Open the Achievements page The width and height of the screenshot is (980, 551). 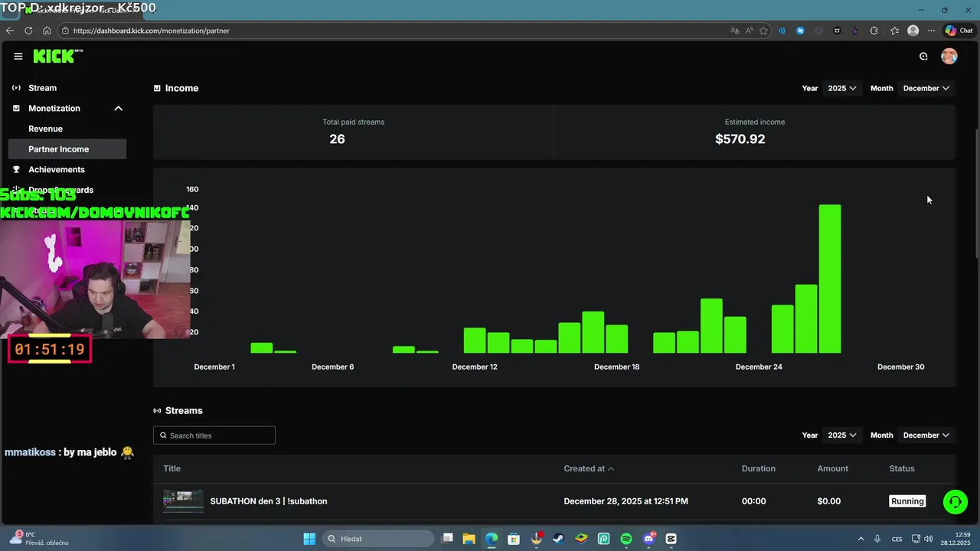tap(57, 170)
